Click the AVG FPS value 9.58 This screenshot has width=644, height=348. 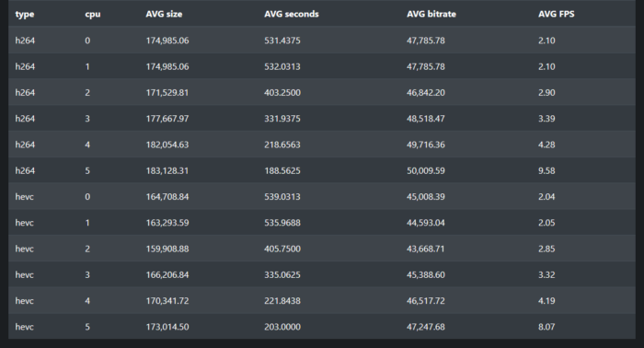coord(546,170)
